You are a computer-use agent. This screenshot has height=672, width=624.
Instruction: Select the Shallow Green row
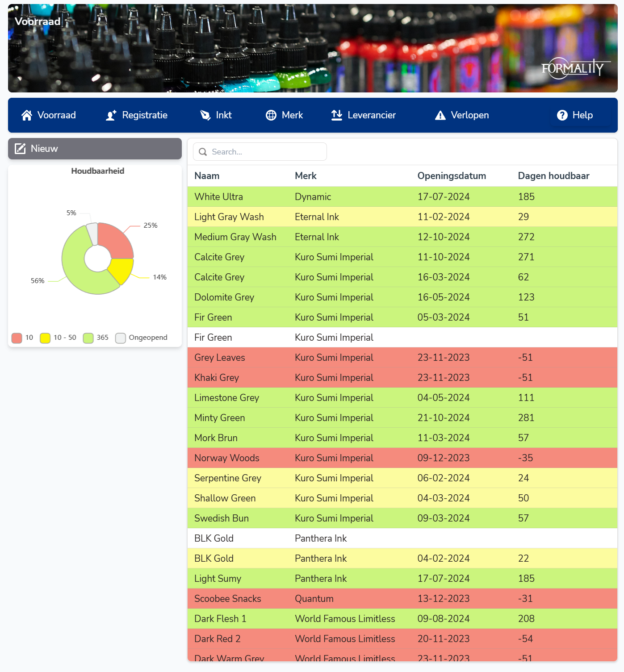coord(402,498)
